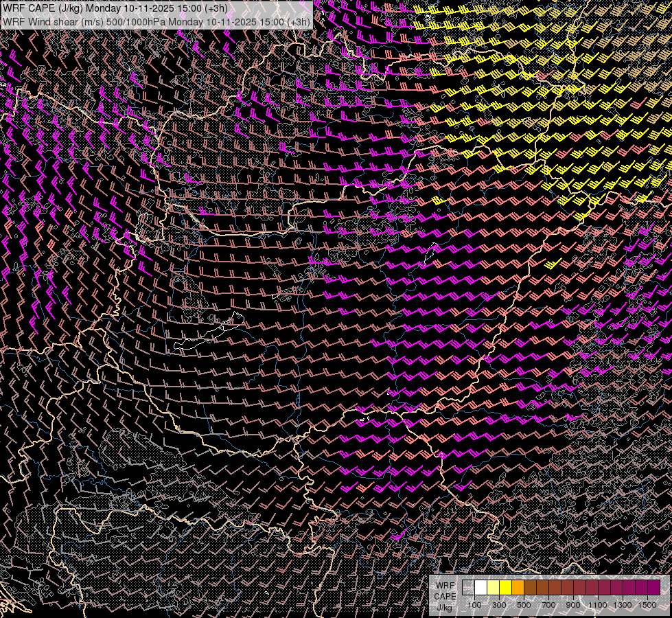
Task: Click the legend value 1100
Action: pyautogui.click(x=597, y=605)
